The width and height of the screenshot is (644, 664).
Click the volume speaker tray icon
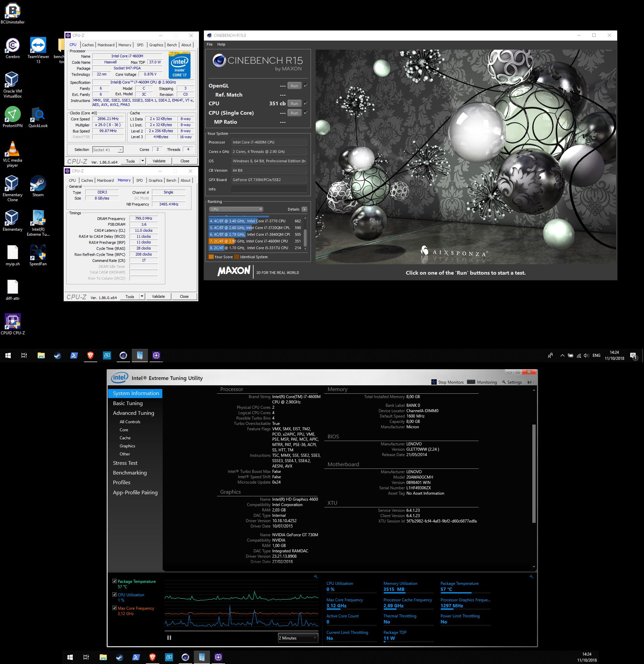pos(586,356)
